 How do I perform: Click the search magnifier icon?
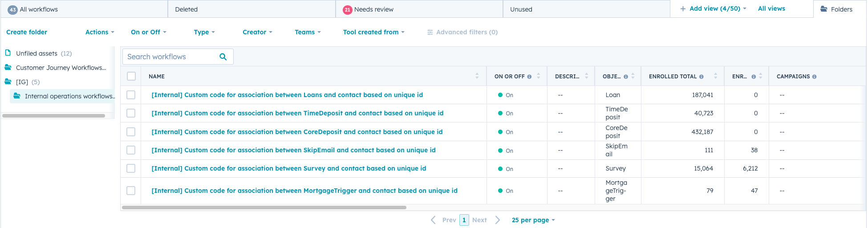click(x=223, y=57)
